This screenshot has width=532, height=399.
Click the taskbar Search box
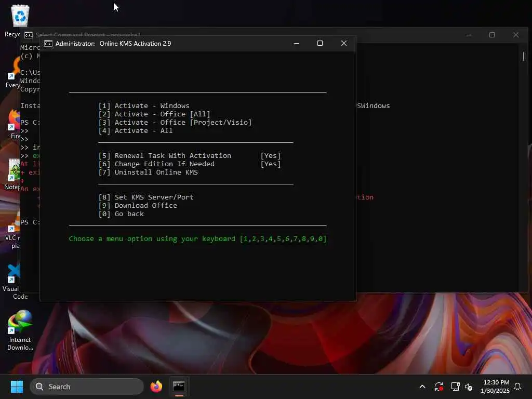pyautogui.click(x=87, y=387)
